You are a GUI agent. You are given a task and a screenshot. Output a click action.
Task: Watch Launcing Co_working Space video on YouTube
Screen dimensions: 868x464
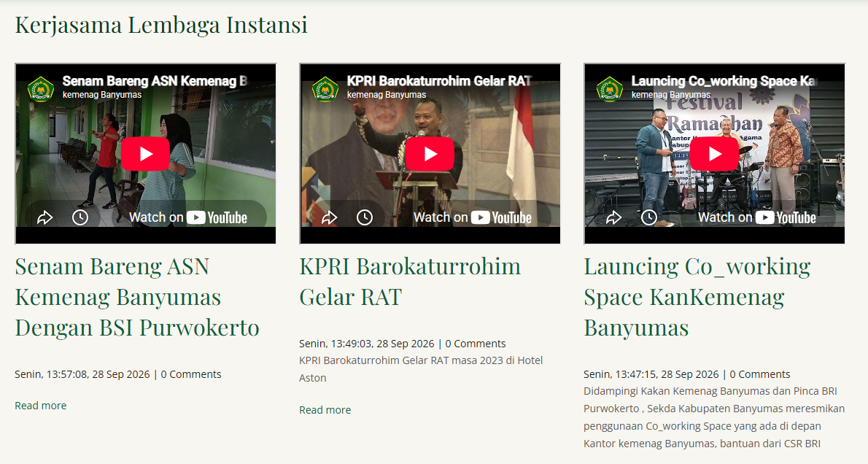click(757, 217)
